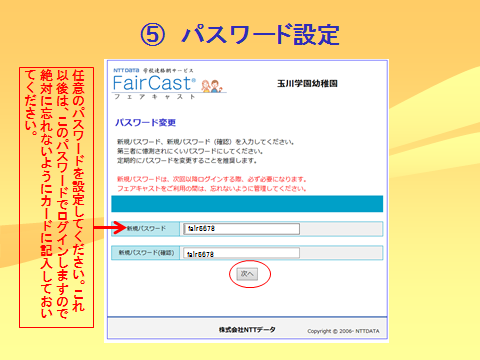The height and width of the screenshot is (360, 480).
Task: Click the 新規パスワード label cell
Action: [x=146, y=229]
